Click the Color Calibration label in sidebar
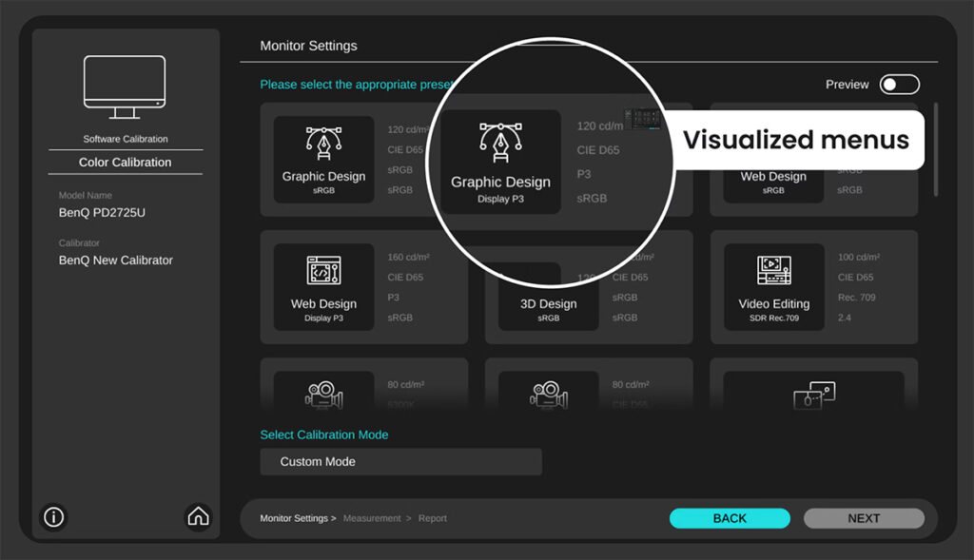The image size is (974, 560). coord(125,163)
